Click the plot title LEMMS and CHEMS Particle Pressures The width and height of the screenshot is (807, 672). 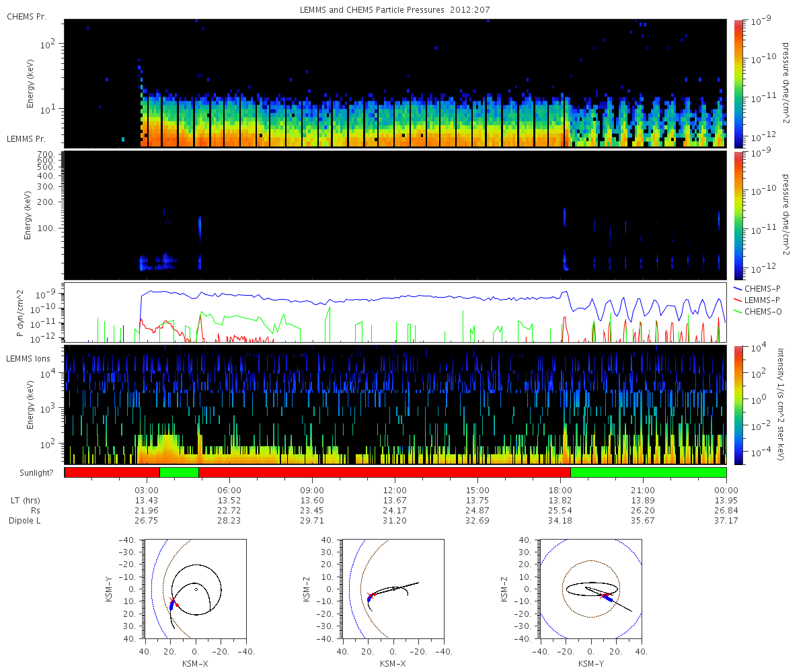(x=394, y=10)
